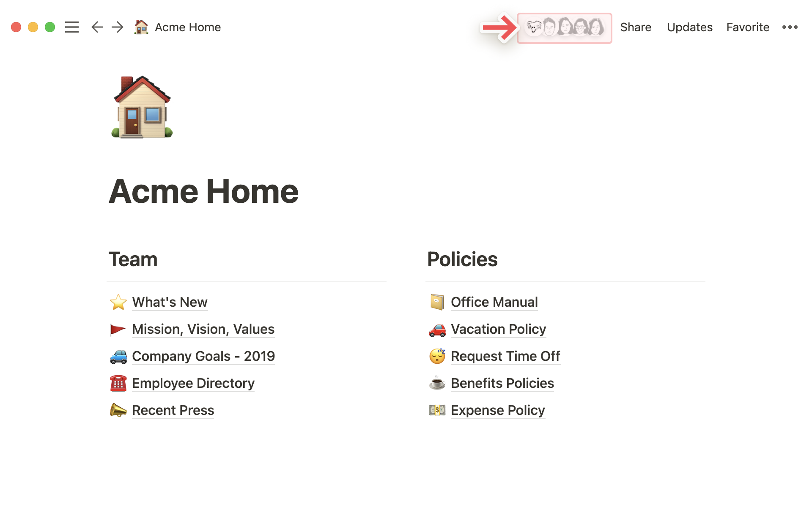Click the flag icon next to Mission Vision Values

pos(117,330)
